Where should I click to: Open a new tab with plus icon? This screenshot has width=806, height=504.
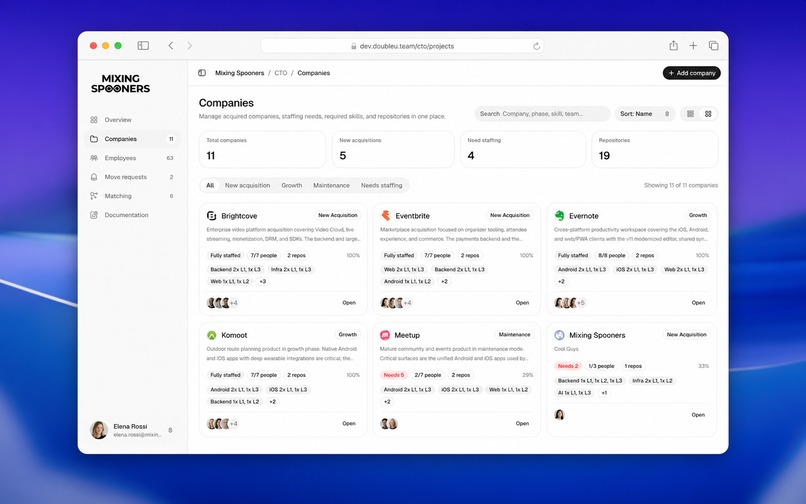[693, 46]
